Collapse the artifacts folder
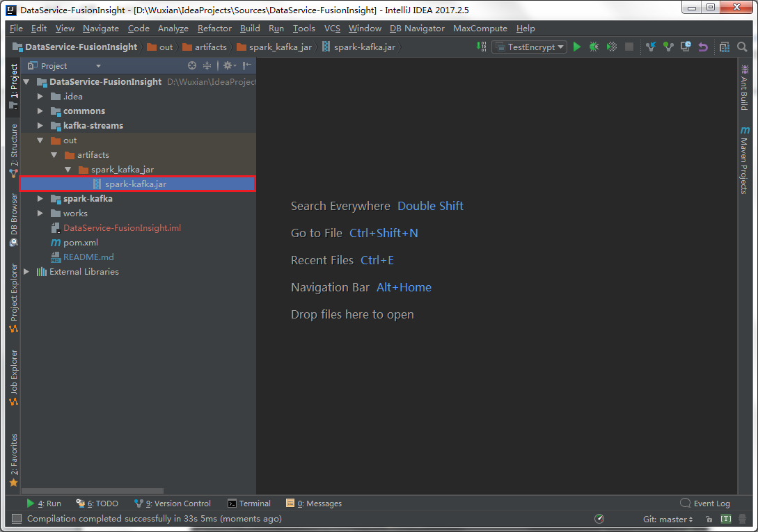The width and height of the screenshot is (758, 532). tap(54, 154)
